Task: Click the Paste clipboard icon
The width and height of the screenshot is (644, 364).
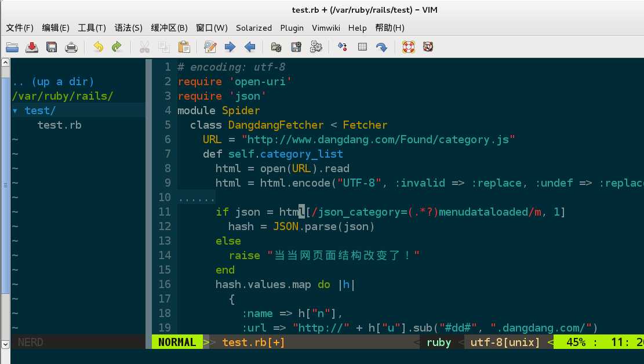Action: click(184, 48)
